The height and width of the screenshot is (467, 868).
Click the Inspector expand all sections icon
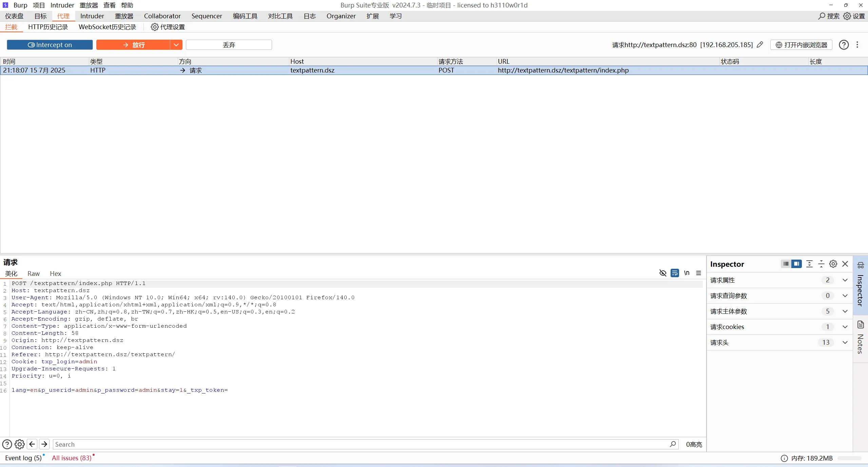(x=809, y=264)
